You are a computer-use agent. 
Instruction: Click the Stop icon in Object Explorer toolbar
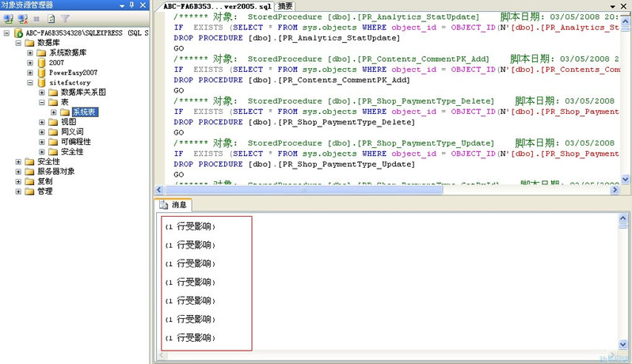(x=36, y=18)
